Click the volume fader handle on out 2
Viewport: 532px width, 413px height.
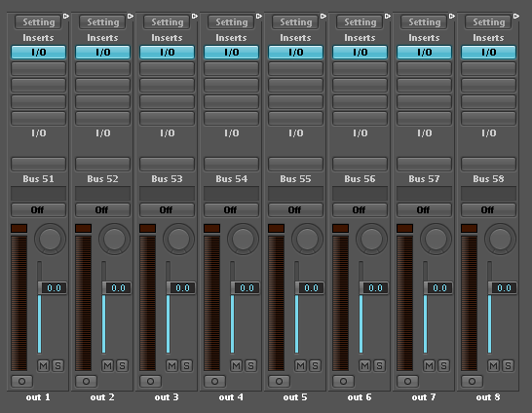[x=116, y=288]
